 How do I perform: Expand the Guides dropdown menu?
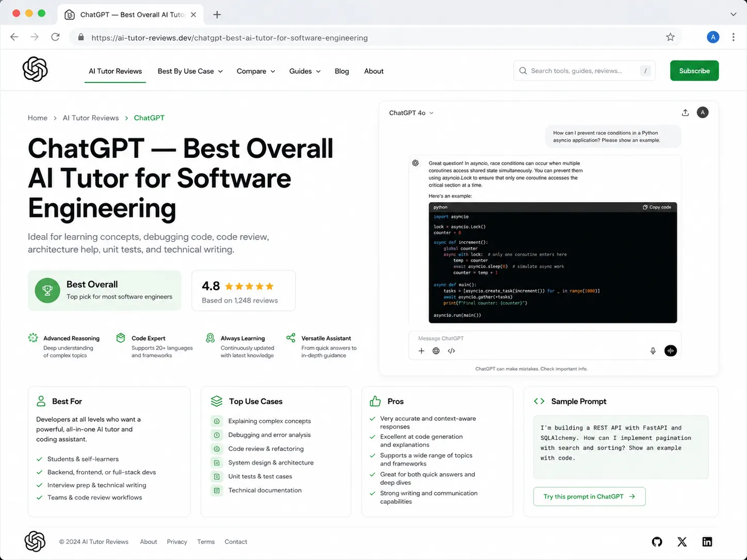[305, 71]
